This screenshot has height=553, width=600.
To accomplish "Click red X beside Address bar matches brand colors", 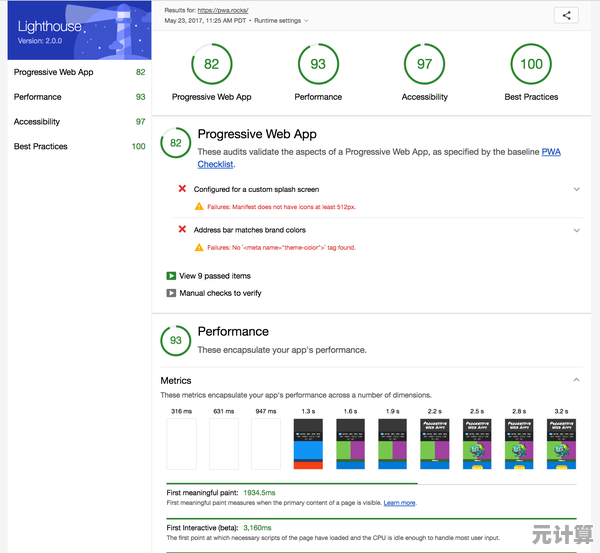I will click(x=182, y=229).
